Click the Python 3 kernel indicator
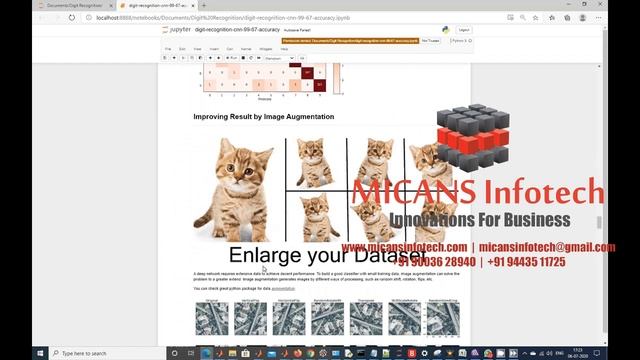This screenshot has height=360, width=640. [461, 41]
